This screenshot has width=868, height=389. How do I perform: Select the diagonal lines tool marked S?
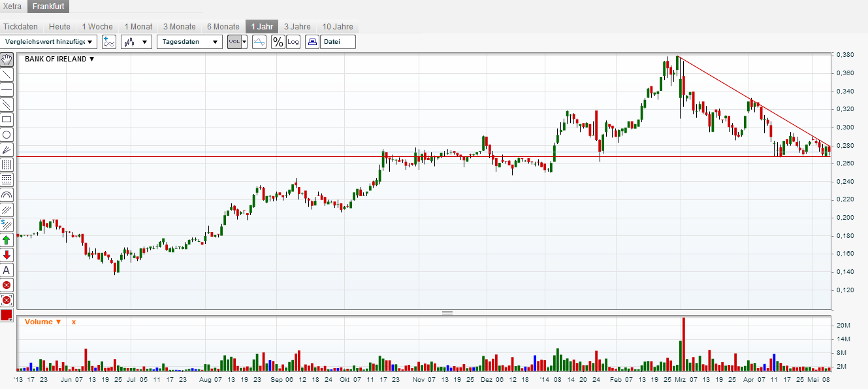(7, 225)
